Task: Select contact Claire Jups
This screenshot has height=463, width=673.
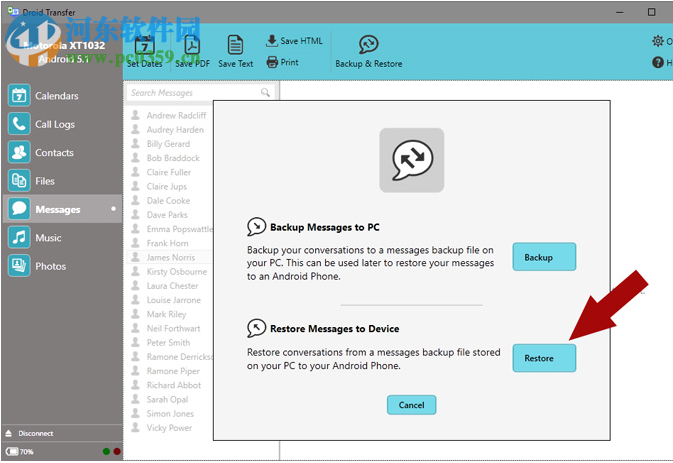Action: [x=167, y=186]
